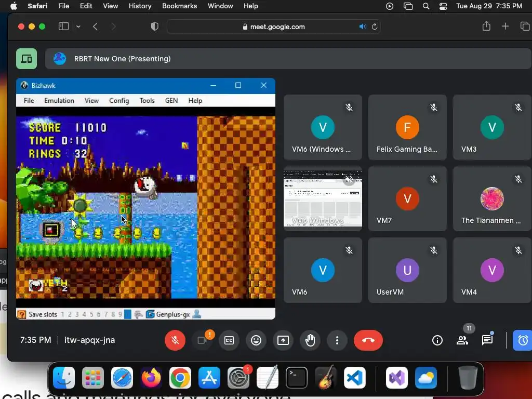The width and height of the screenshot is (532, 399).
Task: Open chat with everyone panel
Action: (x=487, y=340)
